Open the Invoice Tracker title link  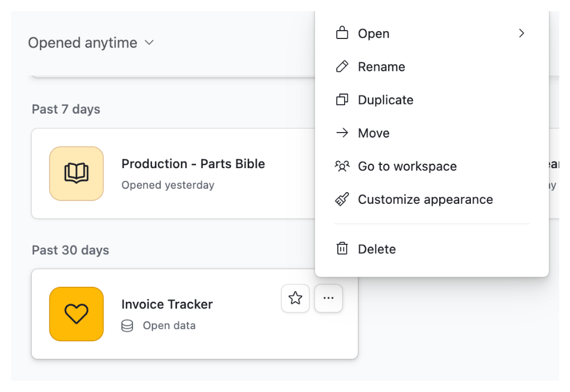(x=167, y=305)
